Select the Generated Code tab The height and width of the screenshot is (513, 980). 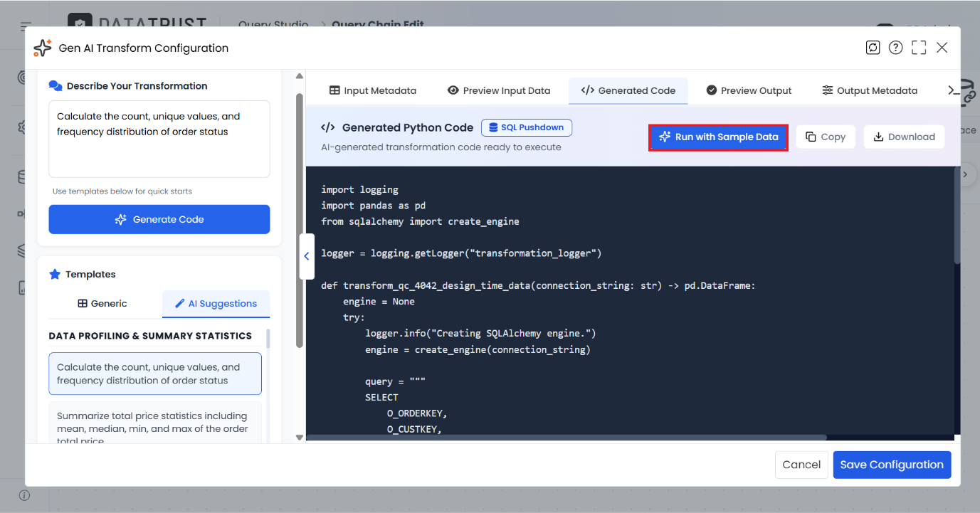[628, 90]
